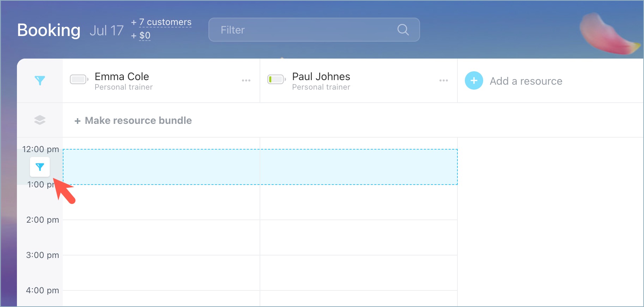Click the search magnifier icon in Filter box
644x307 pixels.
coord(403,30)
